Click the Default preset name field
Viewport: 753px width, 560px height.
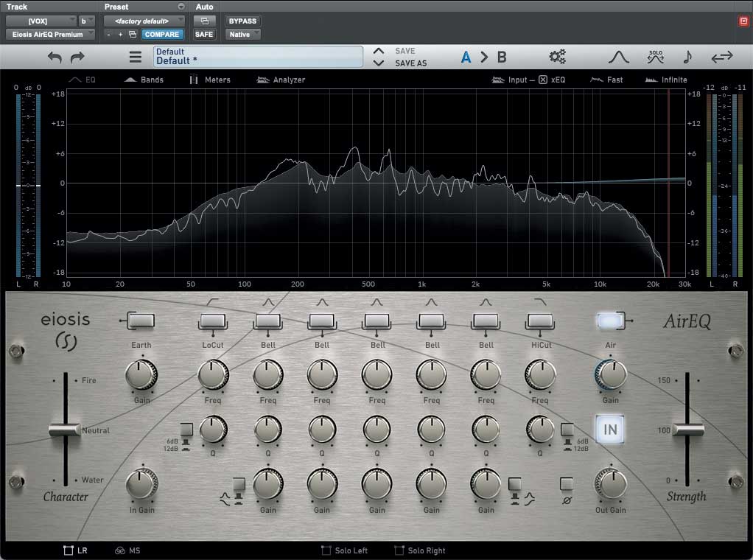pos(259,57)
